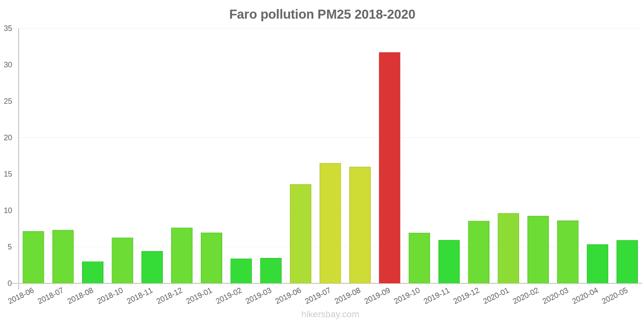644x322 pixels.
Task: Select the 2019-10 bar
Action: tap(419, 258)
